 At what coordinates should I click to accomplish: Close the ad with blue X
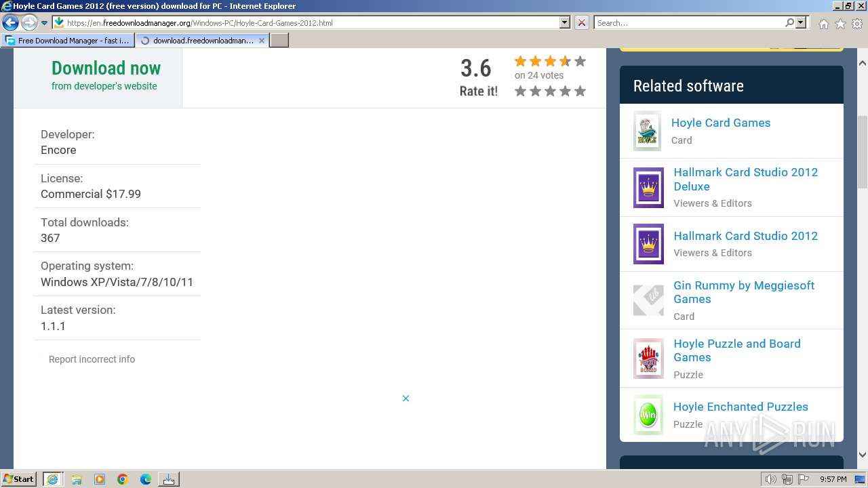point(406,399)
